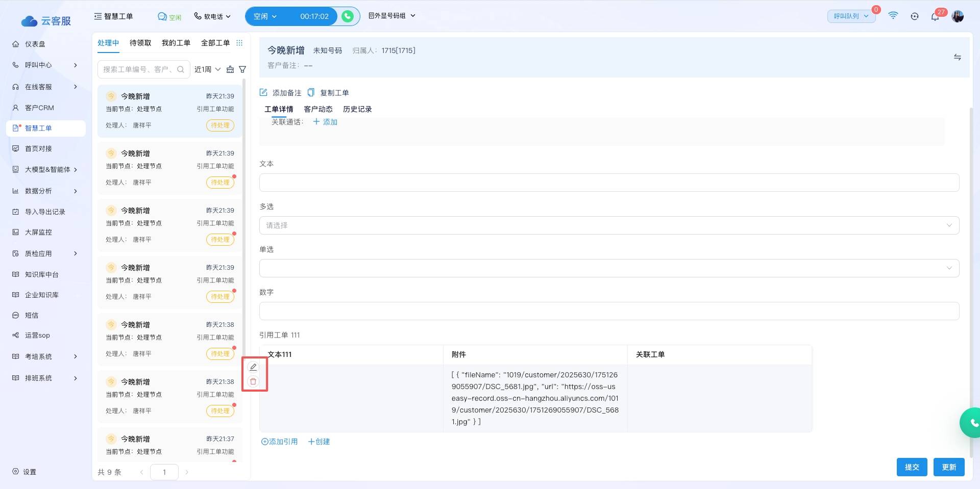Open the 软电话 dropdown
Screen dimensions: 980x489
(212, 16)
